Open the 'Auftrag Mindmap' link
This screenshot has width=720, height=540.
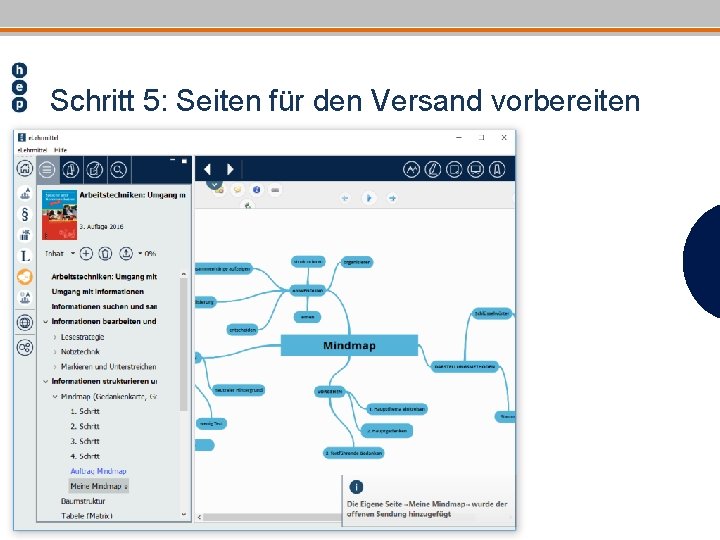pos(98,471)
